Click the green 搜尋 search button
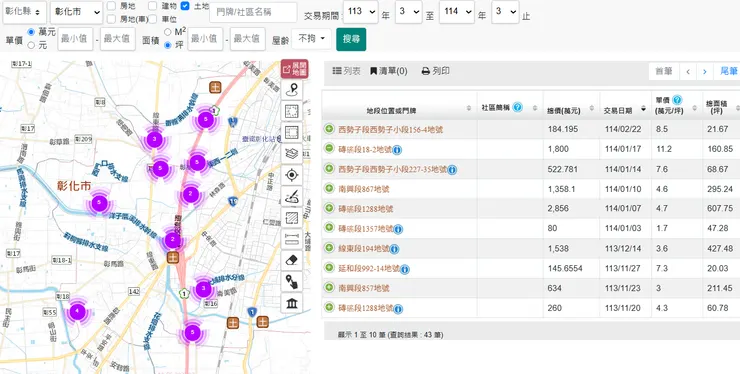The image size is (740, 374). 351,39
